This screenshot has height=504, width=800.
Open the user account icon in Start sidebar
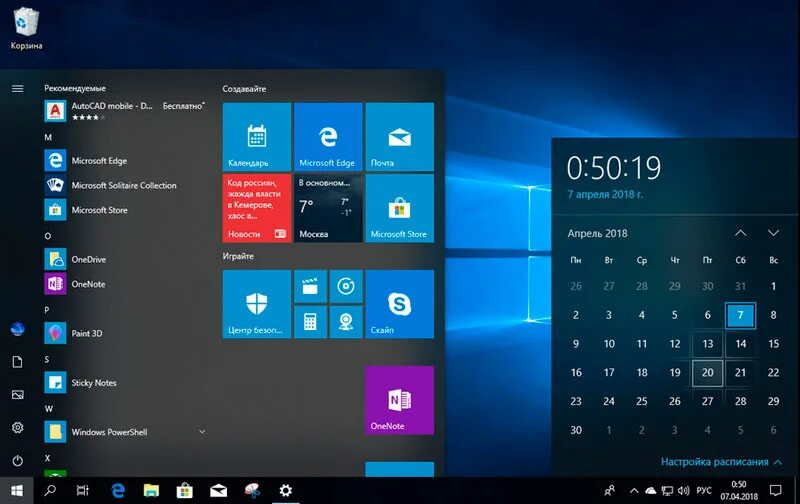[x=17, y=329]
